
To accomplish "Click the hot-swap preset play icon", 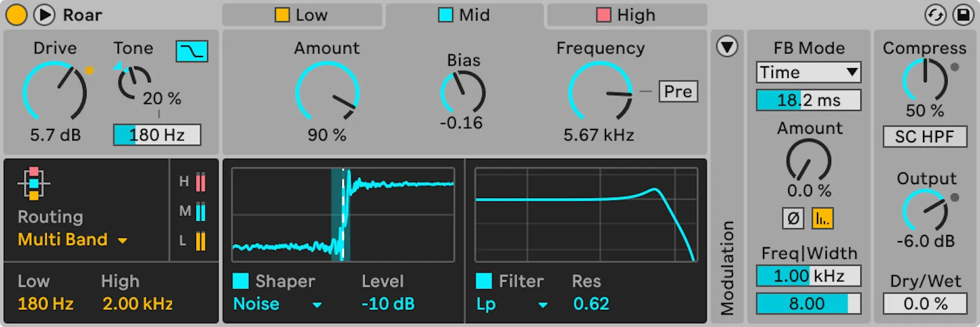I will point(44,15).
